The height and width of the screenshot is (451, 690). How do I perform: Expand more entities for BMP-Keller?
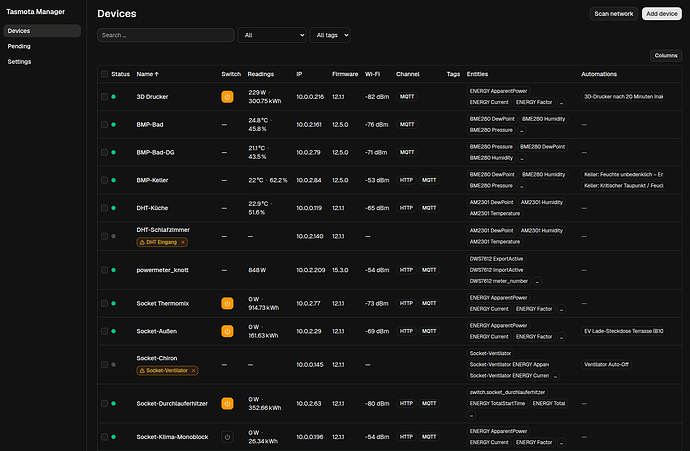coord(521,186)
